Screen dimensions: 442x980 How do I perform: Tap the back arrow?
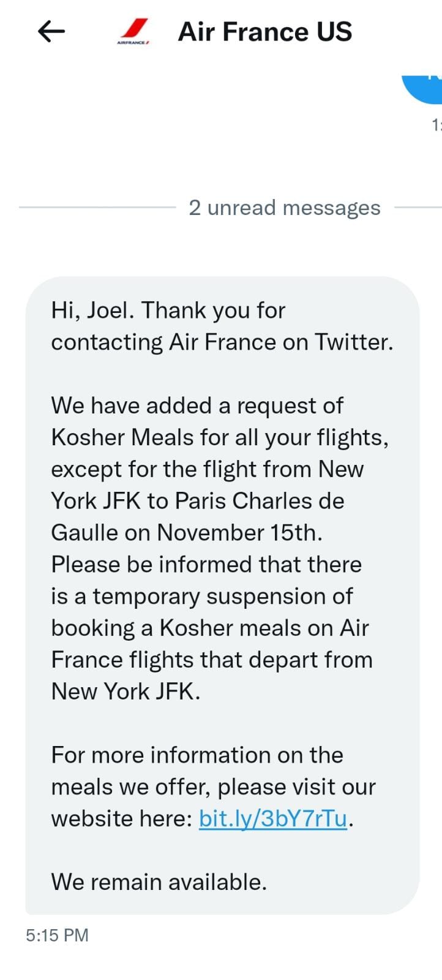click(x=51, y=31)
